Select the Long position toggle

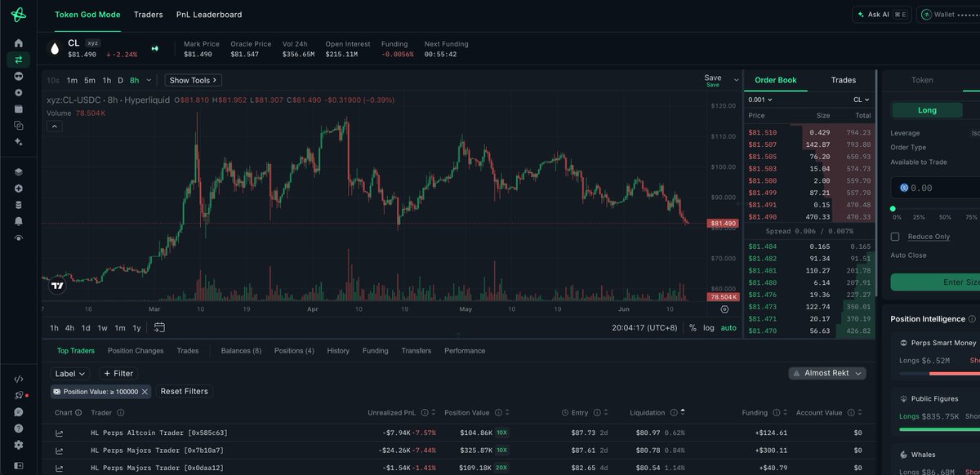coord(927,110)
